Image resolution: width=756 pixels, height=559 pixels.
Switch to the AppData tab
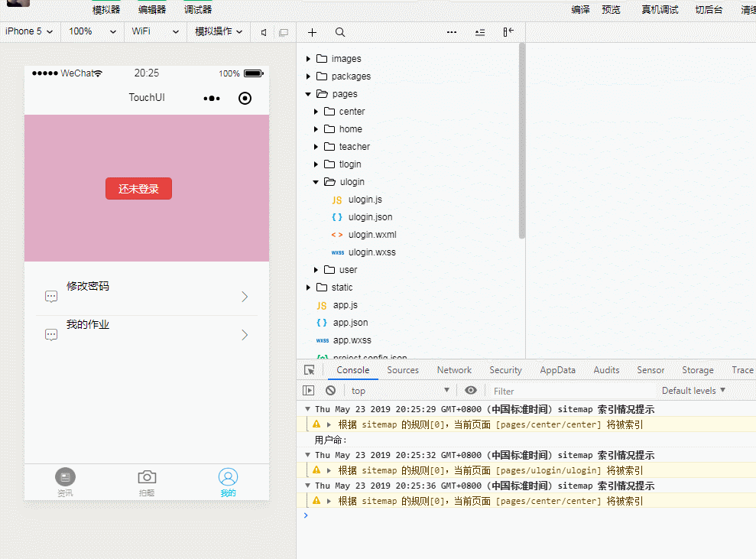(x=557, y=370)
